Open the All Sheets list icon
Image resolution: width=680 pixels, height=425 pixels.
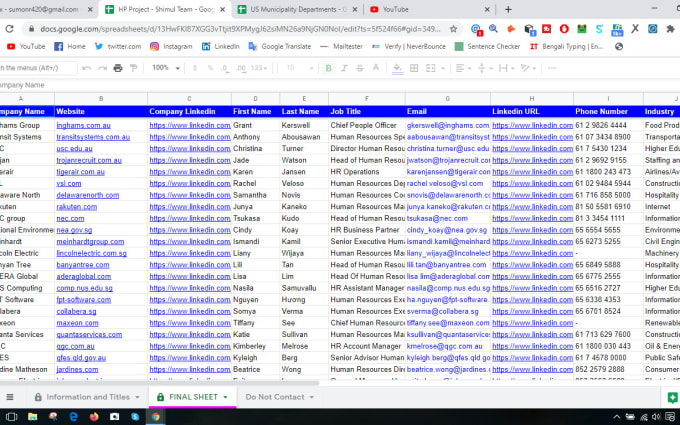pos(10,397)
